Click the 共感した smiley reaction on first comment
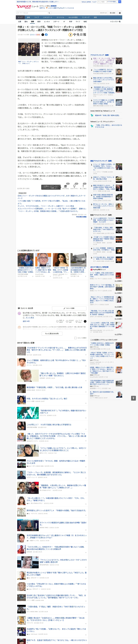Viewport: 138px width, 644px height. tap(57, 321)
